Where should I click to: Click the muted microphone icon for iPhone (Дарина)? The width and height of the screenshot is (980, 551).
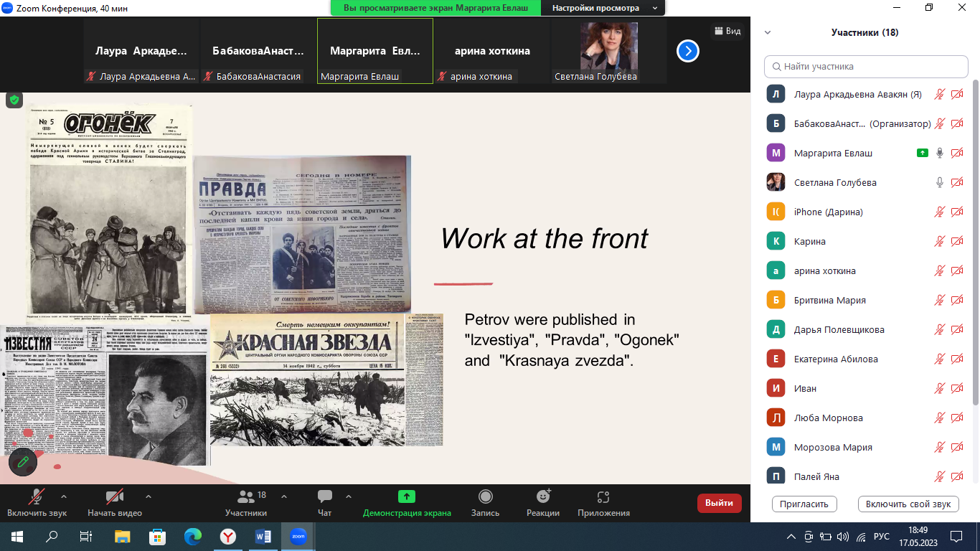pyautogui.click(x=939, y=212)
